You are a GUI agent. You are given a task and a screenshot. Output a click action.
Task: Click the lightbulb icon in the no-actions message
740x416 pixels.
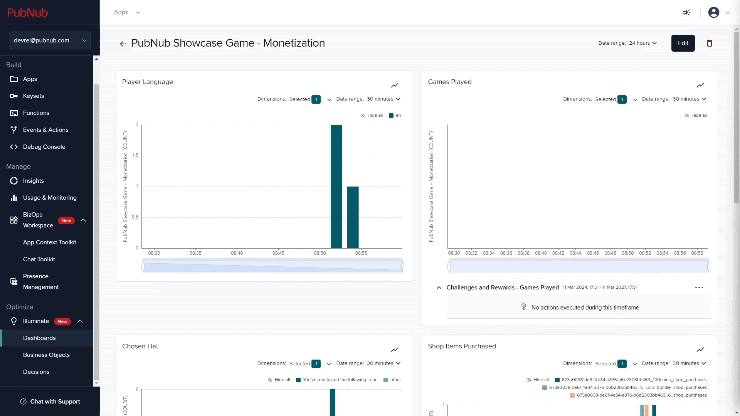coord(524,307)
